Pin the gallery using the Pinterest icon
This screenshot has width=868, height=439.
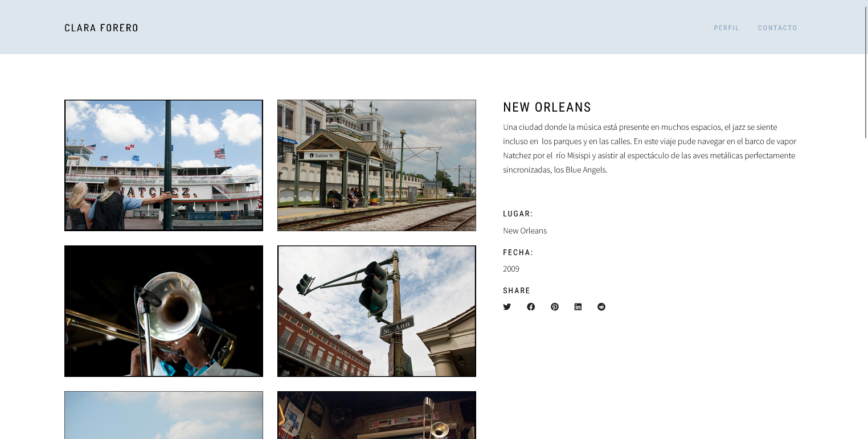pyautogui.click(x=555, y=307)
